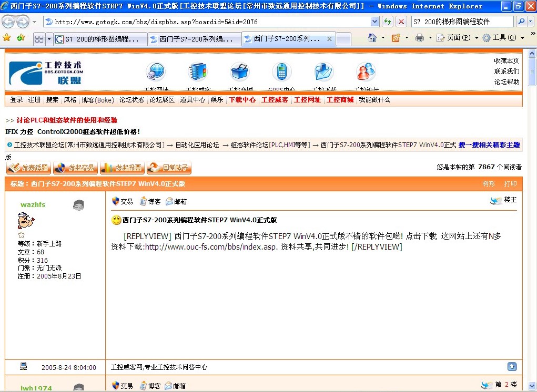Viewport: 537px width, 392px height.
Task: Click the address bar URL field
Action: [208, 22]
